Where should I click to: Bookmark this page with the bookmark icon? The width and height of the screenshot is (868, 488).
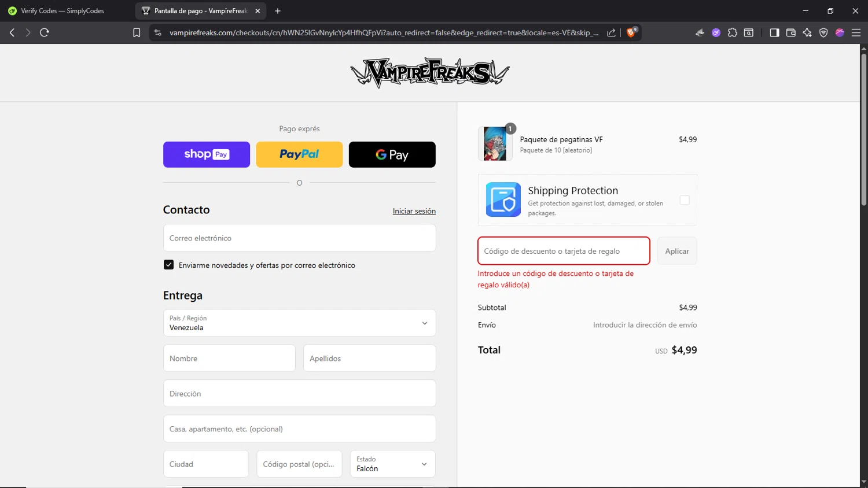tap(137, 32)
